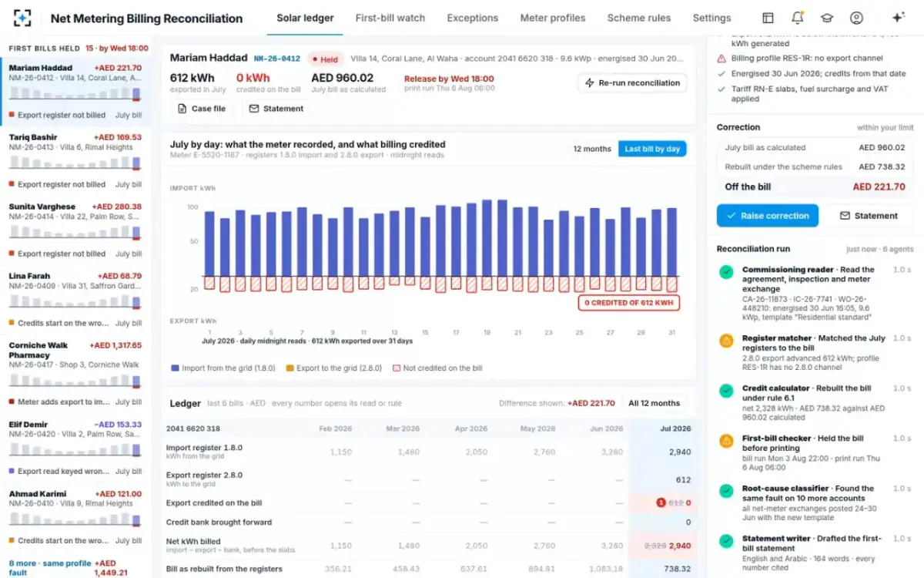Click the warning icon beside Register matcher
Image resolution: width=924 pixels, height=578 pixels.
click(x=725, y=340)
